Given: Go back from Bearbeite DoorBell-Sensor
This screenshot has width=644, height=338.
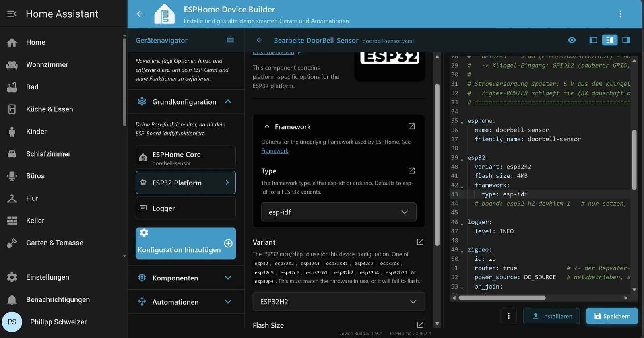Looking at the screenshot, I should (x=259, y=40).
